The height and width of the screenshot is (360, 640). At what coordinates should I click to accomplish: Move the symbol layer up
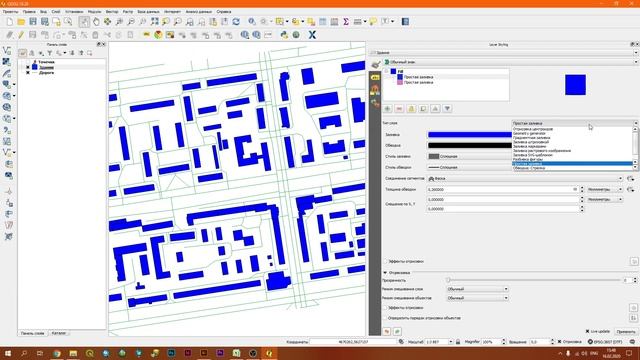click(436, 109)
